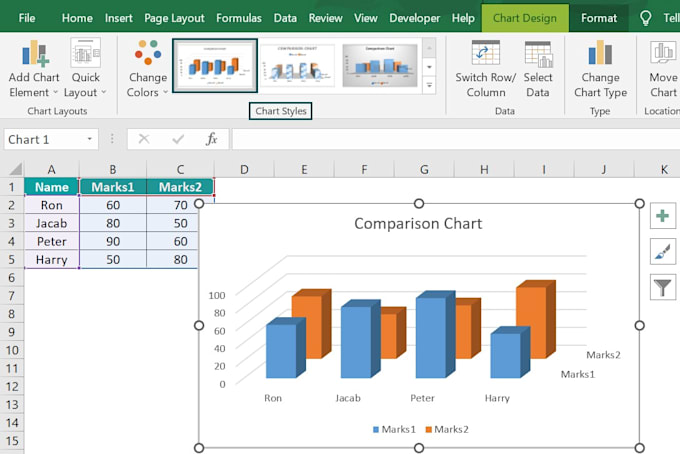
Task: Open the Help tab
Action: pos(463,18)
